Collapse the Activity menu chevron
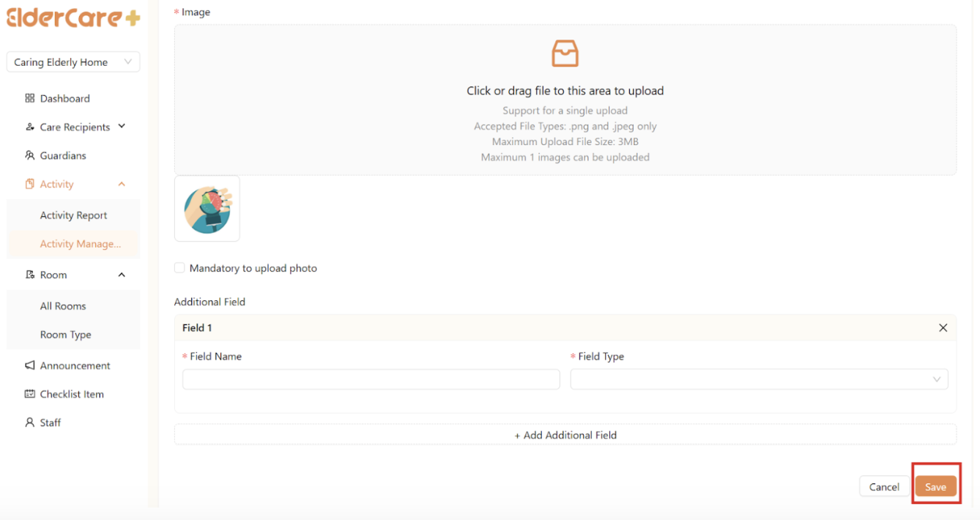 122,185
